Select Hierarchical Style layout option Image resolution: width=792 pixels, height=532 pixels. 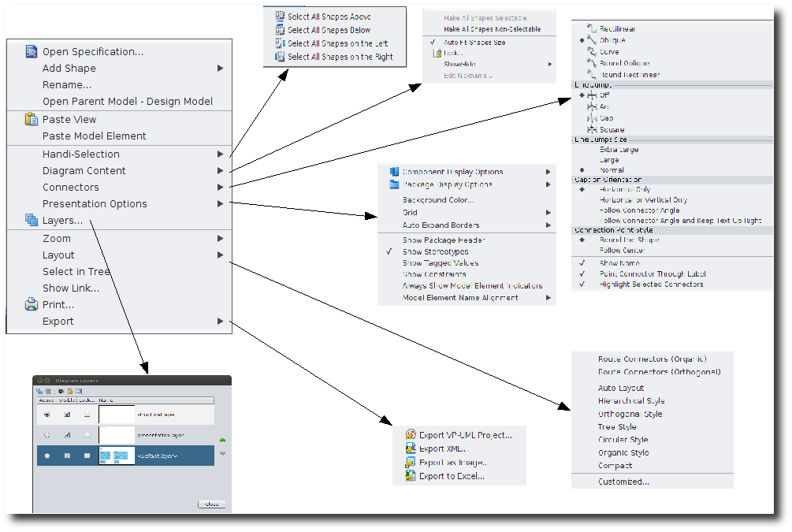[x=631, y=401]
